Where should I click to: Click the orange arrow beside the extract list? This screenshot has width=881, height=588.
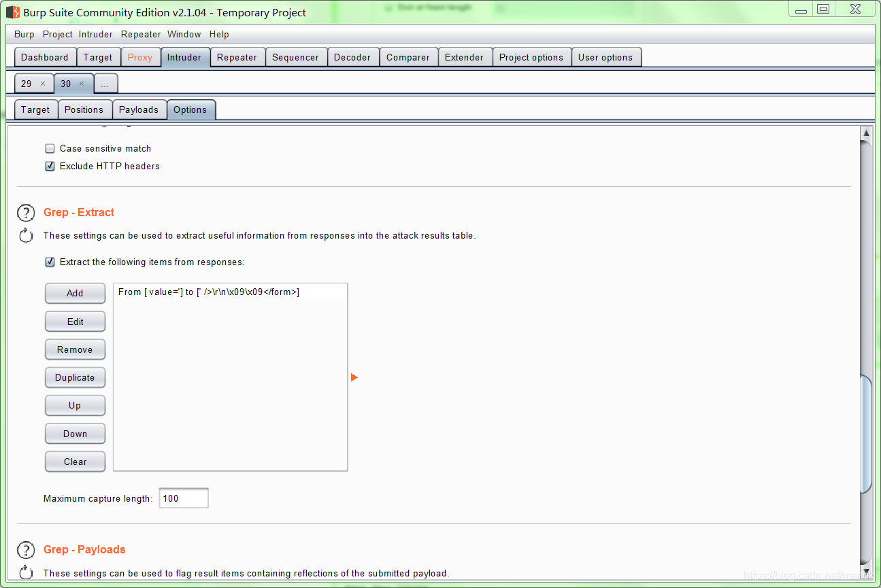click(354, 377)
